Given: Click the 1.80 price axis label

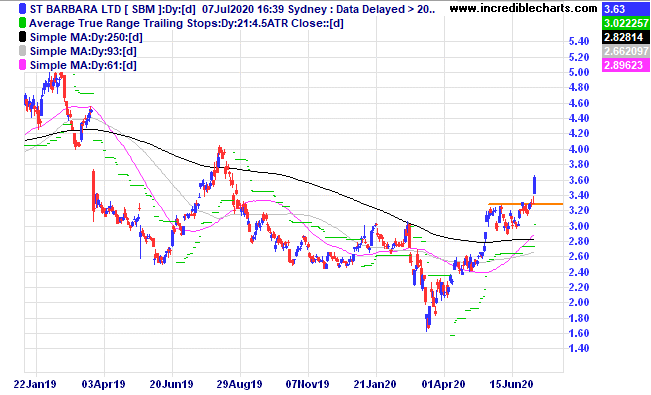Looking at the screenshot, I should click(x=579, y=319).
